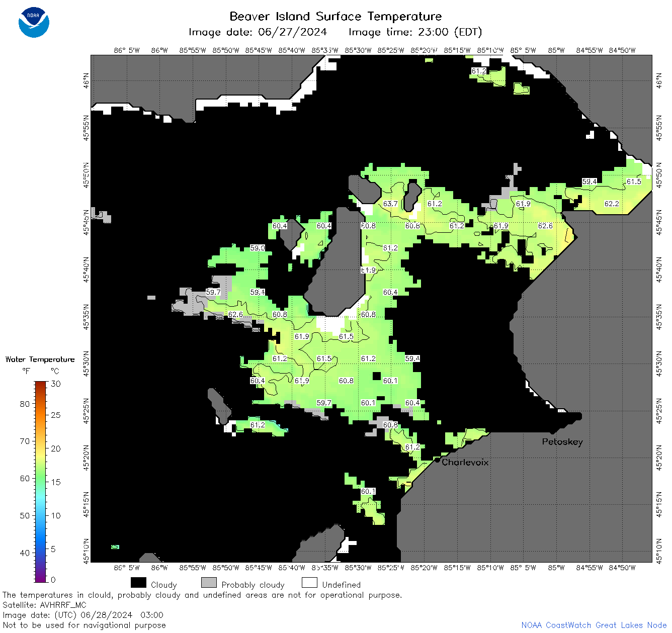Click the 25 Celsius scale tick label

[x=56, y=415]
